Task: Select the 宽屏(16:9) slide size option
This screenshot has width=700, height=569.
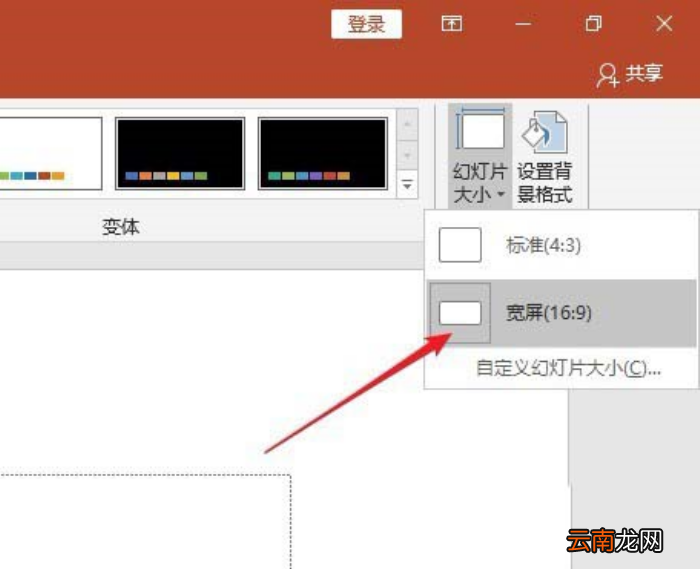Action: [561, 313]
